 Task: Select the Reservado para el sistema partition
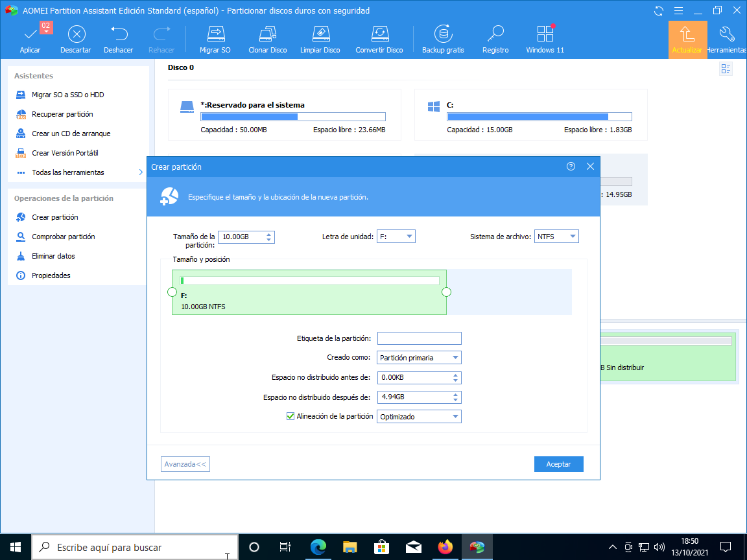tap(285, 115)
